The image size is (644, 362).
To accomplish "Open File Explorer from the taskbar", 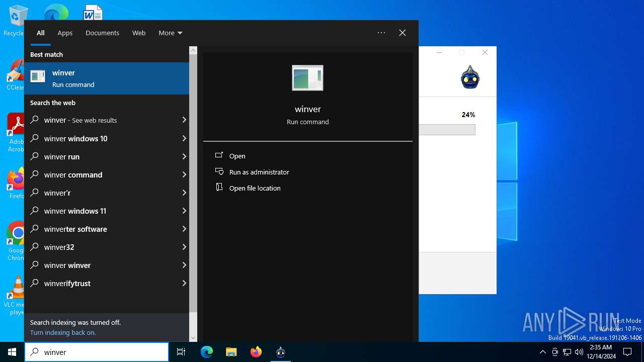I will tap(231, 352).
